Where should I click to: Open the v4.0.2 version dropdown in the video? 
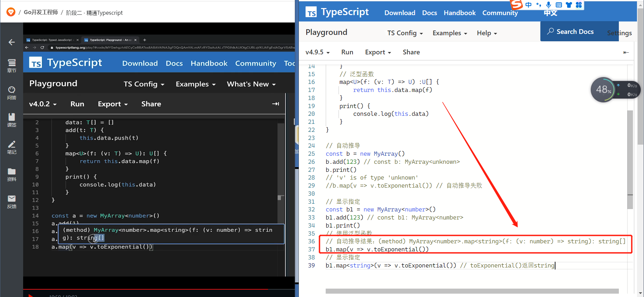pyautogui.click(x=43, y=104)
